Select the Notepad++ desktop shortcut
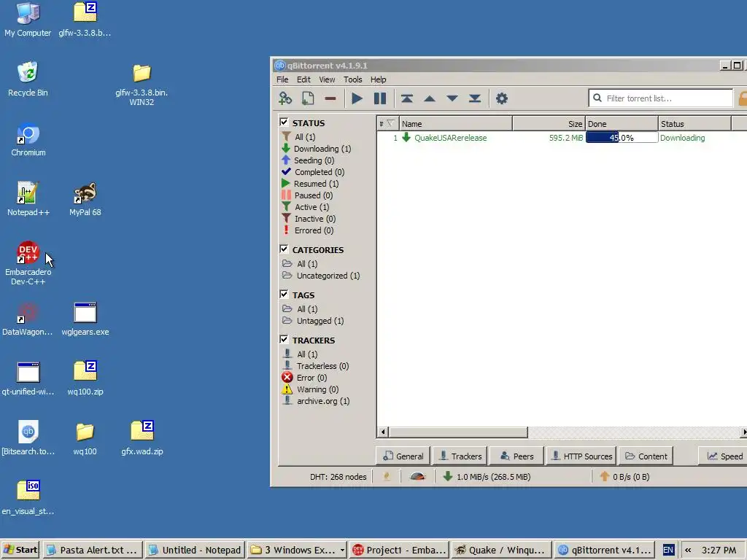747x560 pixels. pos(28,199)
